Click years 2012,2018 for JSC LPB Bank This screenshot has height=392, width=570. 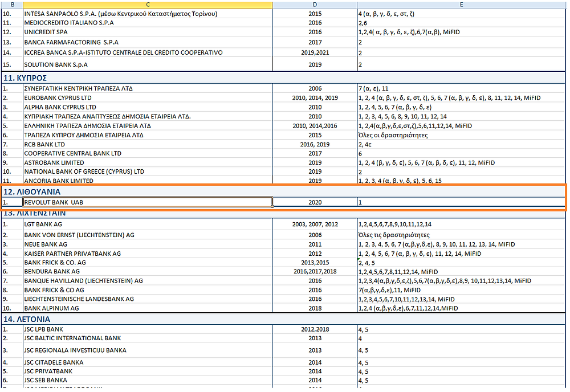tap(315, 329)
